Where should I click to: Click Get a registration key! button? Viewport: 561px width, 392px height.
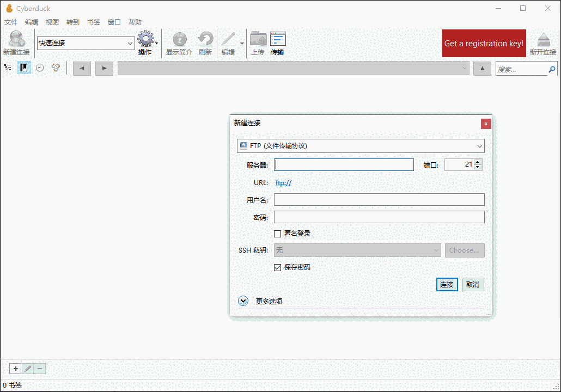pos(484,44)
